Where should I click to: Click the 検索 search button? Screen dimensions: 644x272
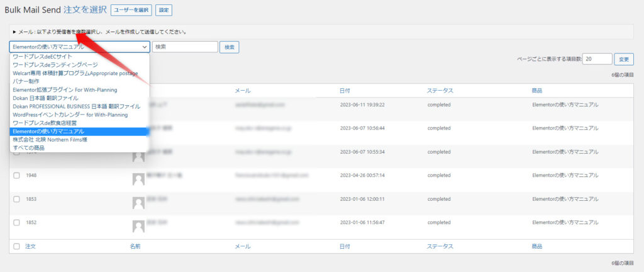pos(230,47)
